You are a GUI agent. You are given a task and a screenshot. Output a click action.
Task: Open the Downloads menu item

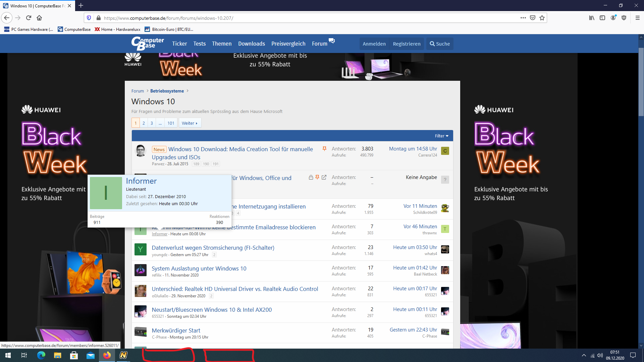coord(251,44)
